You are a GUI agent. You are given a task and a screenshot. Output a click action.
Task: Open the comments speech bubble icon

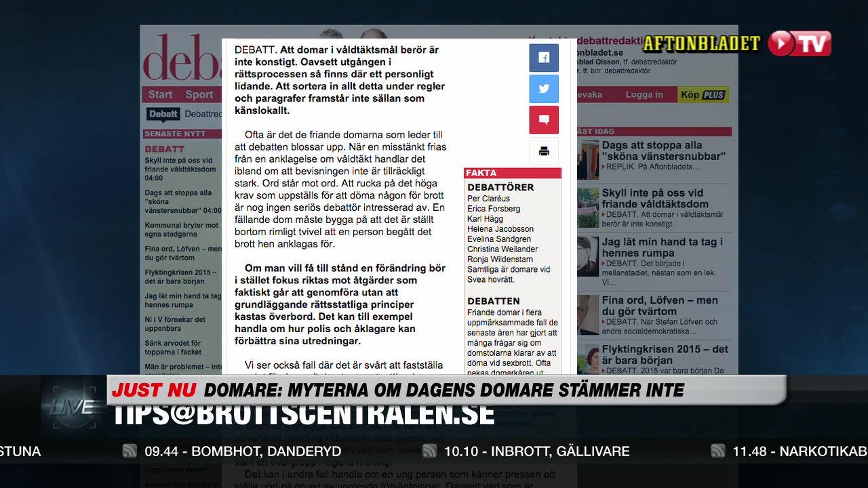coord(544,119)
